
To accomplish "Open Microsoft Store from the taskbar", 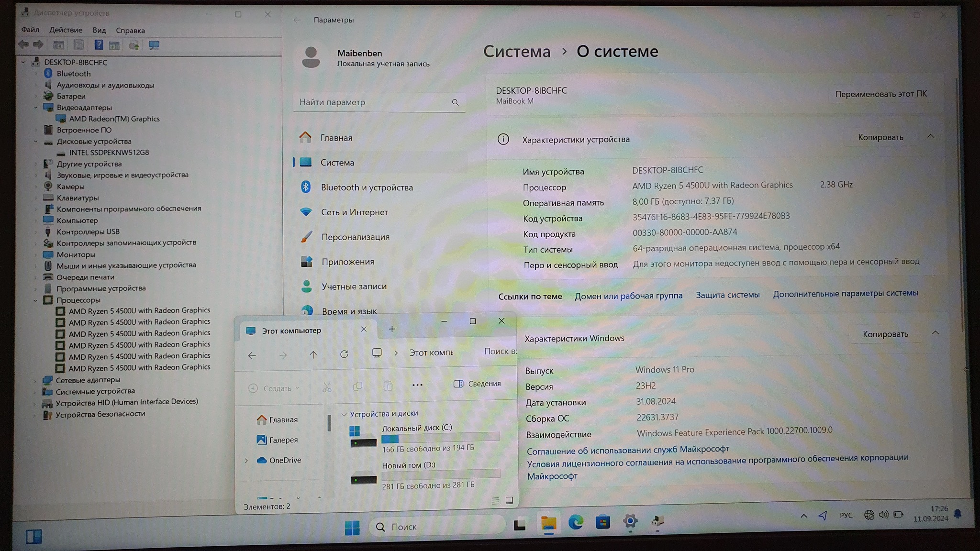I will [602, 522].
